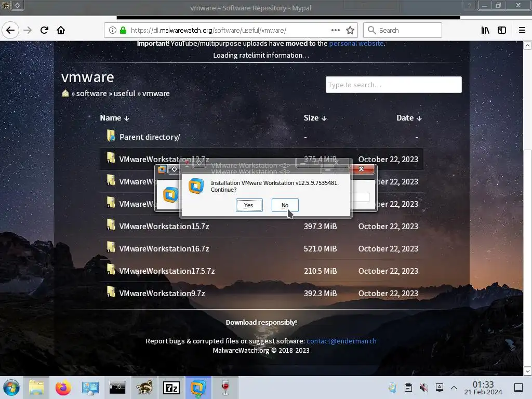
Task: Download VMwareWorkstation15.7z
Action: pos(164,227)
